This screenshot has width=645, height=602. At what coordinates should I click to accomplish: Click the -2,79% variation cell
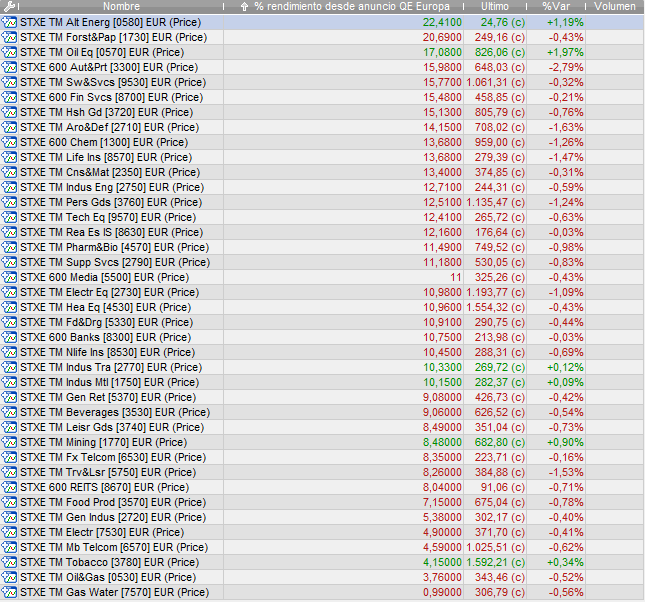coord(566,67)
